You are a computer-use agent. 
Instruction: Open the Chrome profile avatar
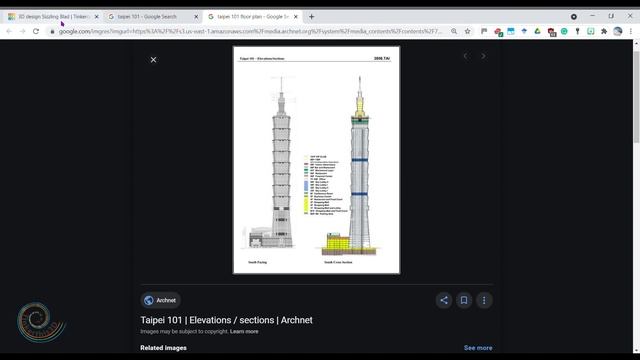point(618,31)
